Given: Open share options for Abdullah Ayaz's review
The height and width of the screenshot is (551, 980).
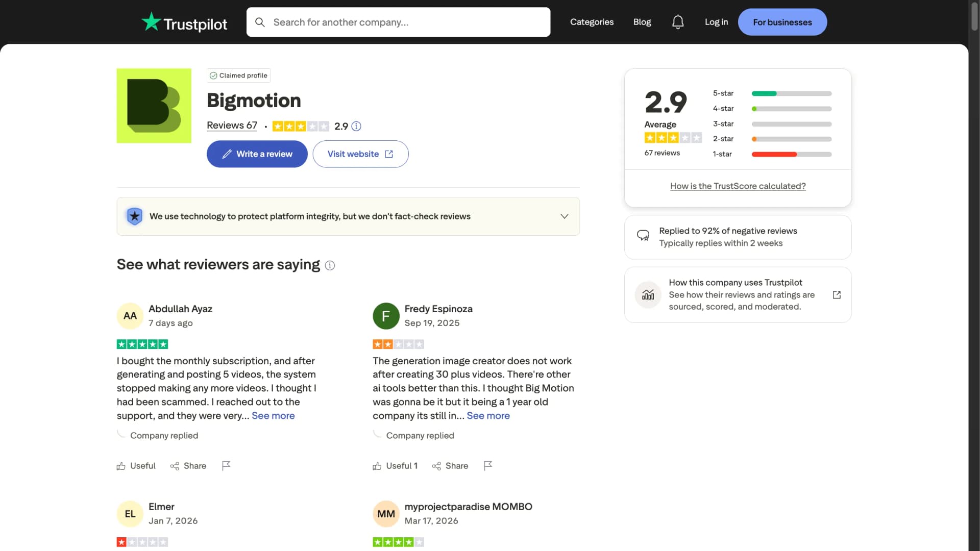Looking at the screenshot, I should 188,465.
